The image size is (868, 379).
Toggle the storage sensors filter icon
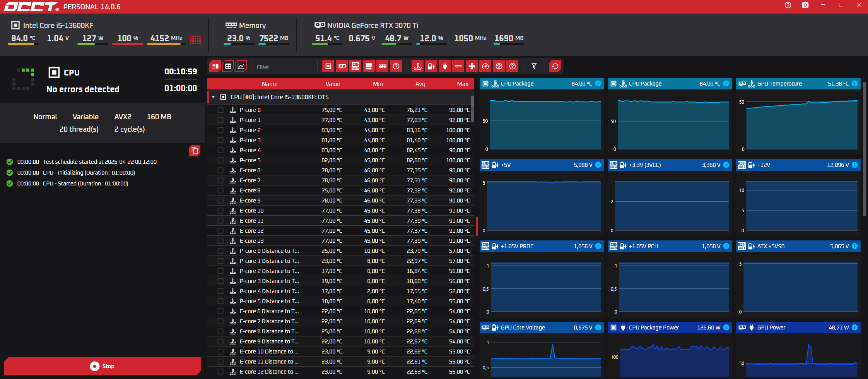[x=369, y=66]
